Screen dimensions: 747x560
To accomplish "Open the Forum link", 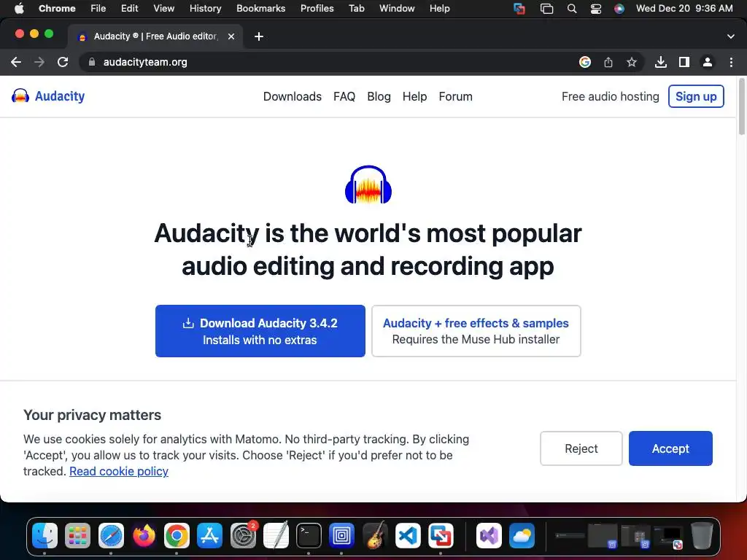I will (455, 97).
